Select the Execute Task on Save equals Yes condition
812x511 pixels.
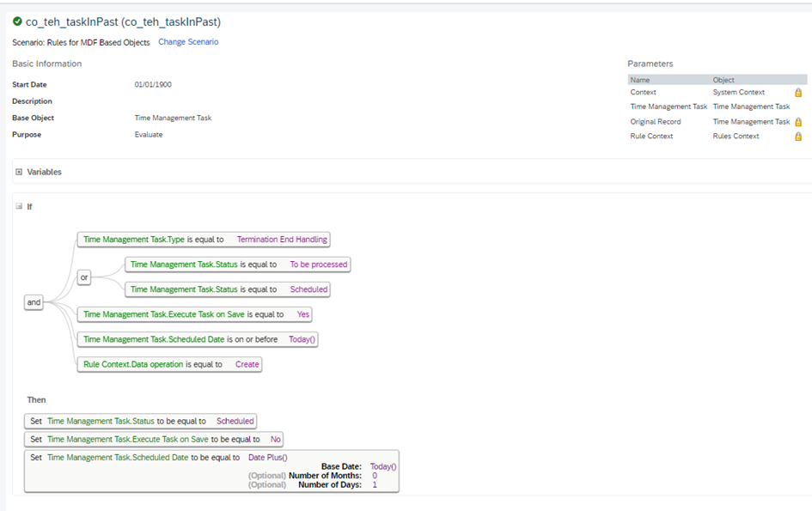[x=195, y=314]
